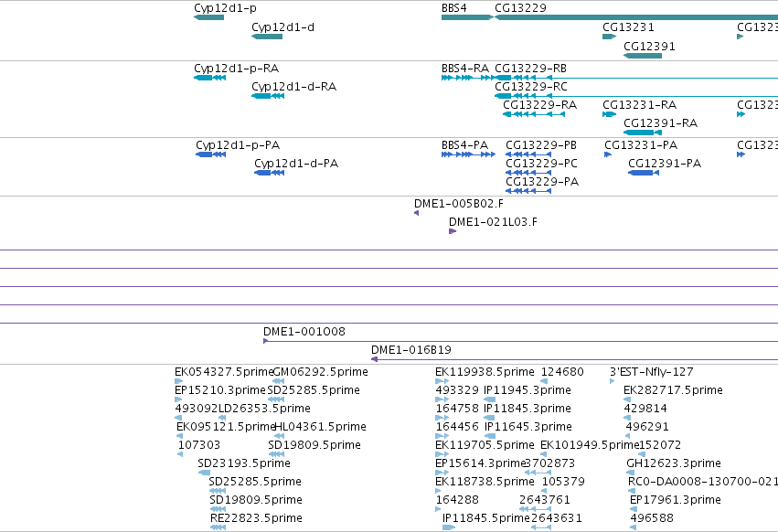The image size is (778, 532).
Task: Click protein CG12391-PA
Action: pyautogui.click(x=644, y=173)
